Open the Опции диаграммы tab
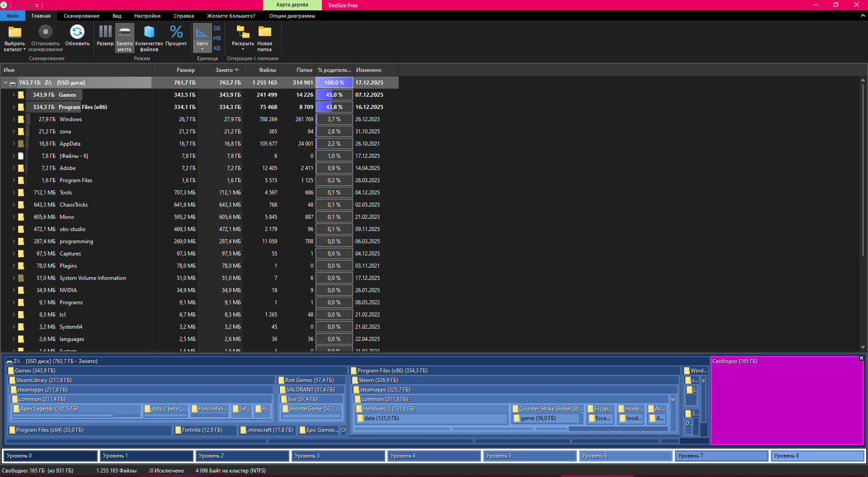 click(x=292, y=16)
